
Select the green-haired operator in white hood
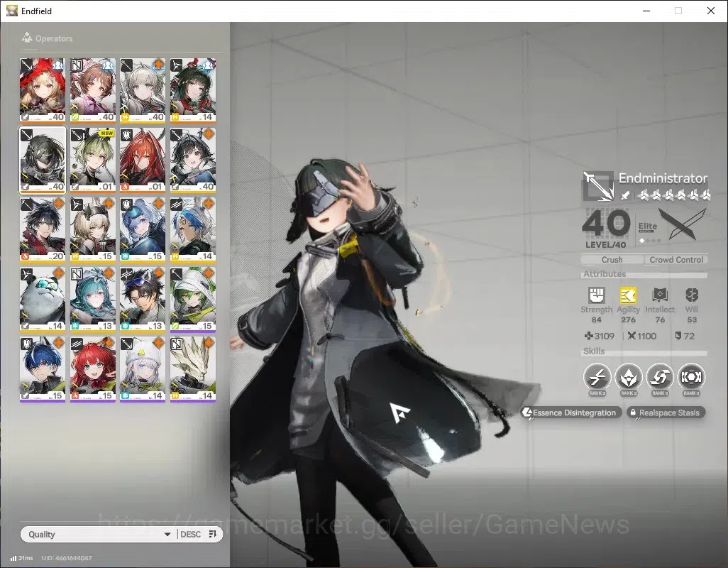193,300
